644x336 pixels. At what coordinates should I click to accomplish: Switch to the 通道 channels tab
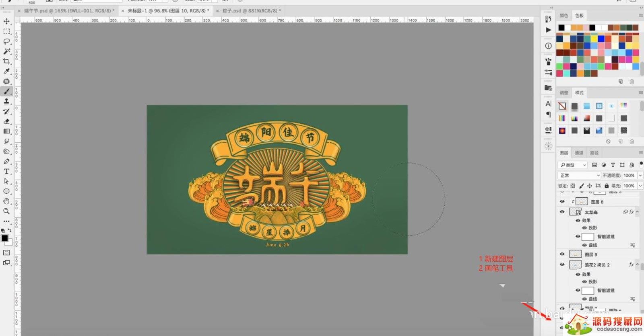coord(579,153)
